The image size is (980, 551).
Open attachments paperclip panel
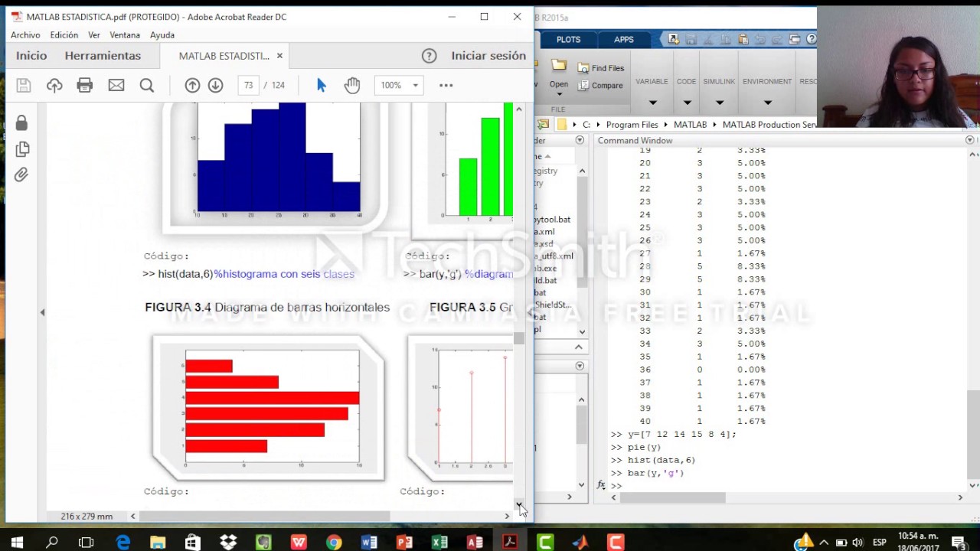[x=21, y=174]
